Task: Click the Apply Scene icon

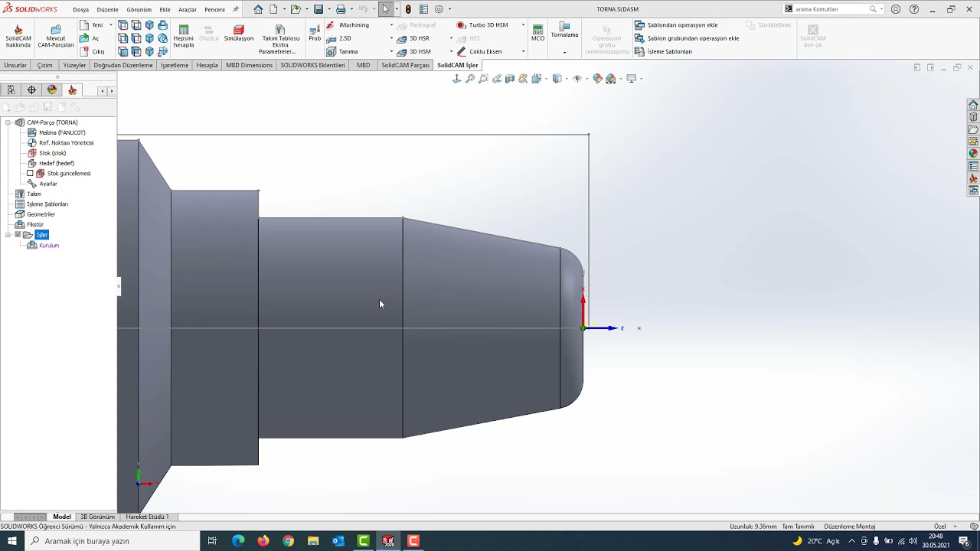Action: click(610, 79)
